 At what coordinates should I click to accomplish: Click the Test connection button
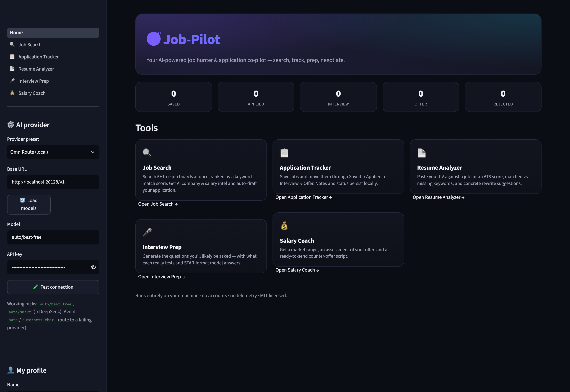pos(53,287)
